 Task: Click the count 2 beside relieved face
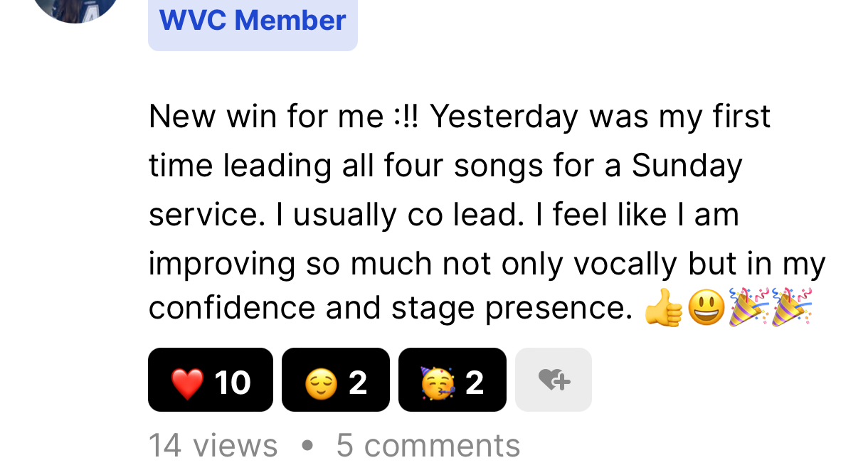coord(358,383)
